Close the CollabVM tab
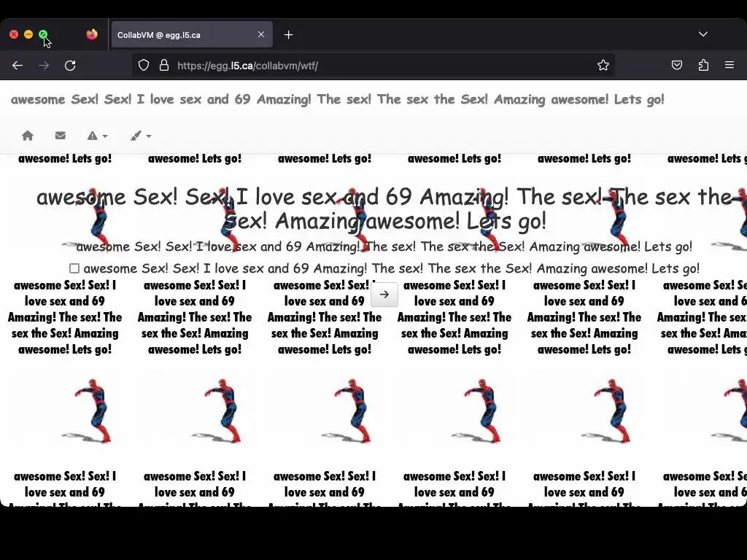Viewport: 747px width, 560px height. tap(261, 34)
